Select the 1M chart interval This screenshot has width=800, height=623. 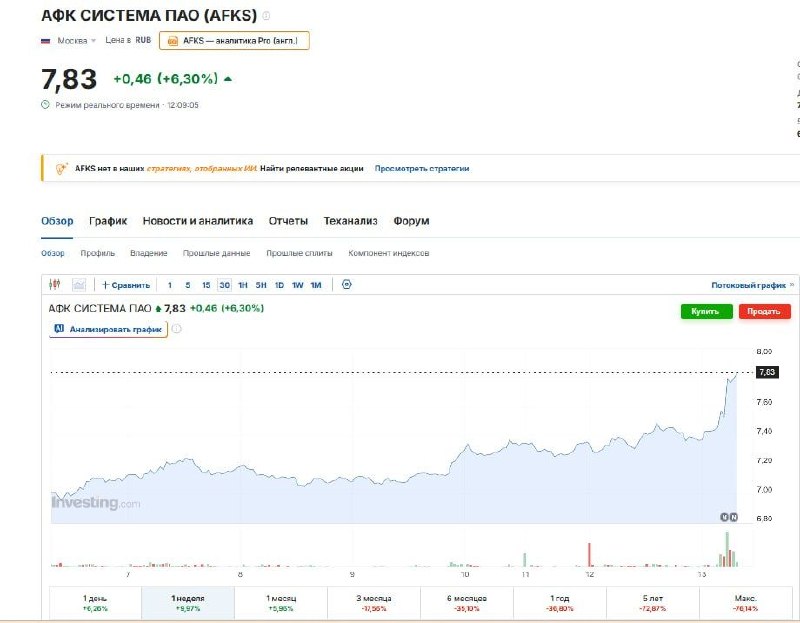316,285
